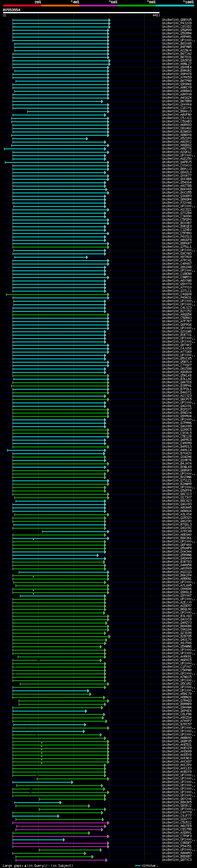Select hit label UniRef100_Q6BGR3

[177, 470]
